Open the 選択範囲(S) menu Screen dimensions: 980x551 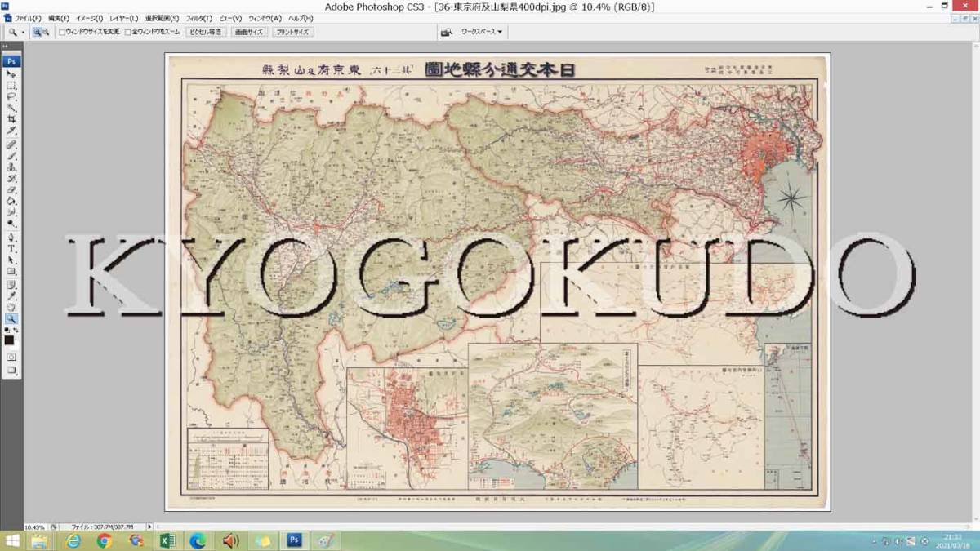[162, 18]
